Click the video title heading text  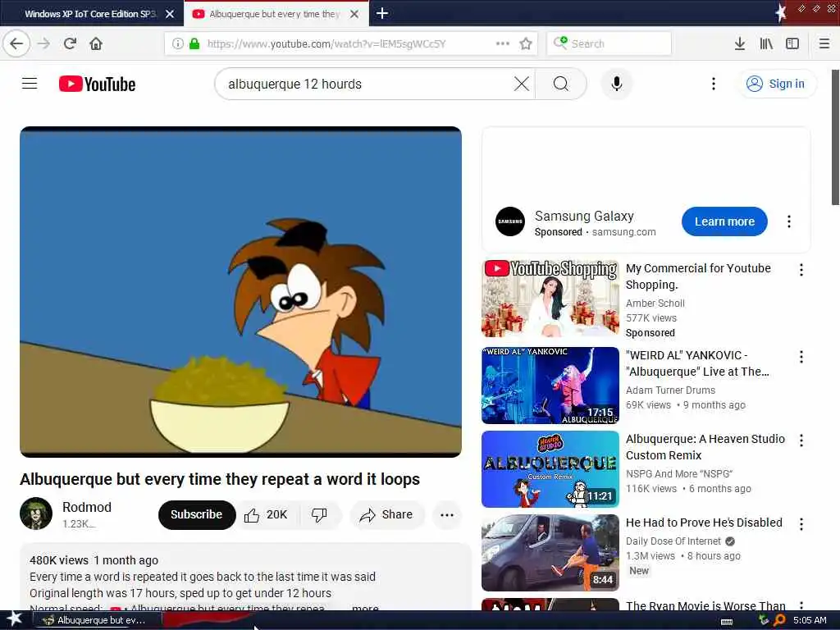point(220,479)
